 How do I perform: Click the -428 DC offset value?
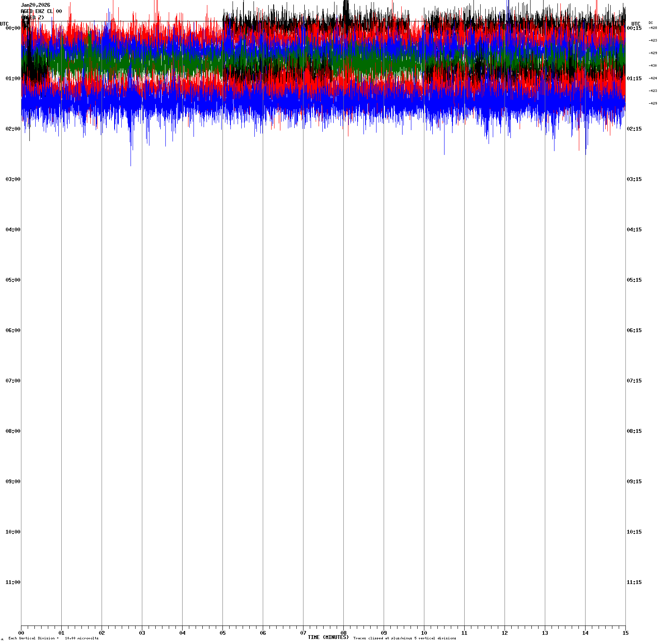[653, 28]
